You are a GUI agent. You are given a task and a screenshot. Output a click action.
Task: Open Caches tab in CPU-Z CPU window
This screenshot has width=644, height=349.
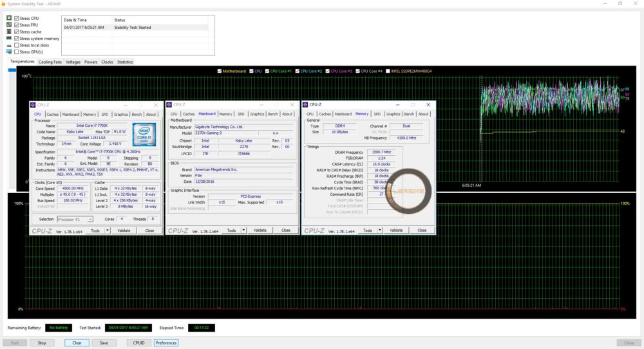[x=53, y=114]
